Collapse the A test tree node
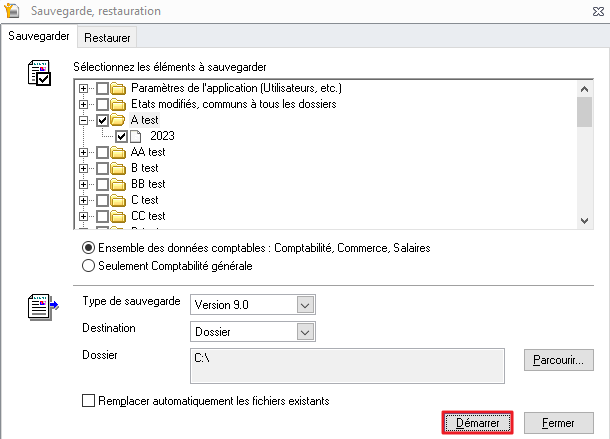 click(84, 120)
